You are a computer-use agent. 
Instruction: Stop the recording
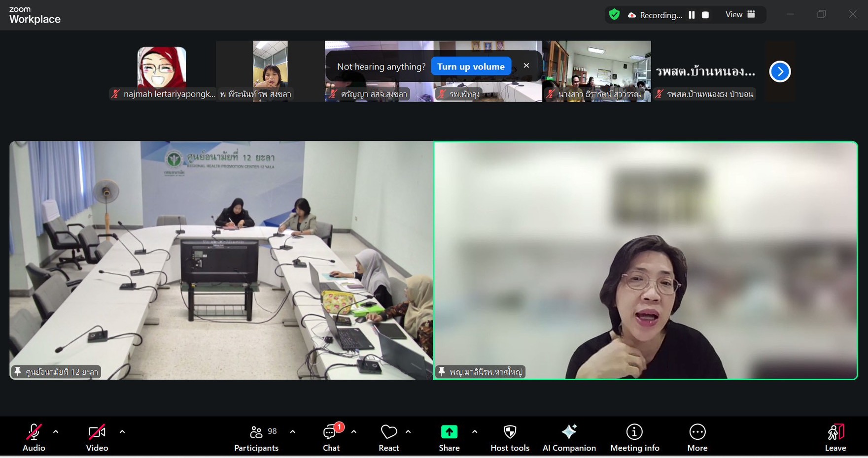click(705, 15)
